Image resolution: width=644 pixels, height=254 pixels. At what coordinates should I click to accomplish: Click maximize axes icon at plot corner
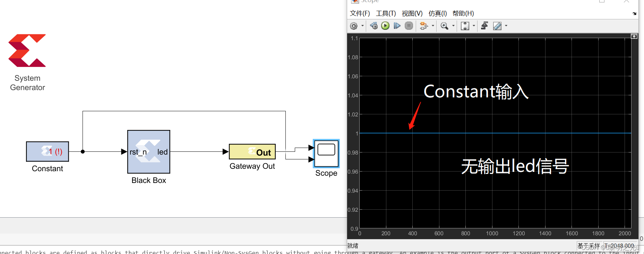pyautogui.click(x=634, y=36)
